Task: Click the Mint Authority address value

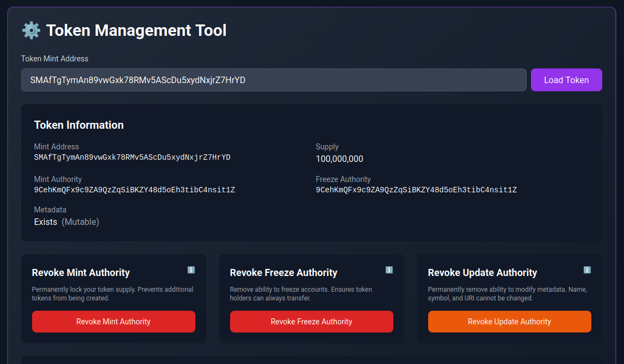Action: pyautogui.click(x=134, y=190)
